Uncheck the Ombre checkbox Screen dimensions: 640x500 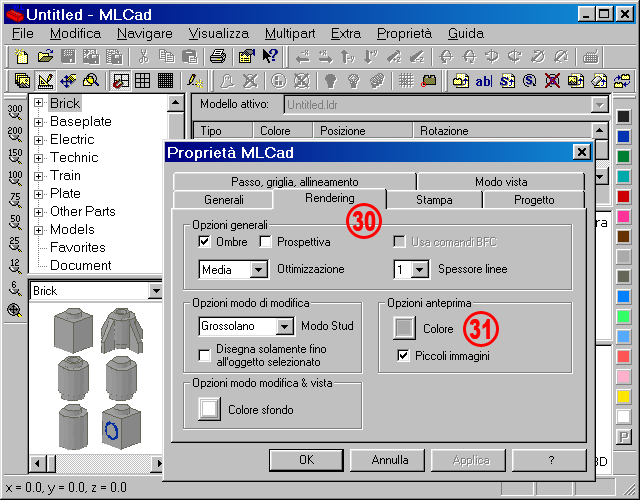204,242
